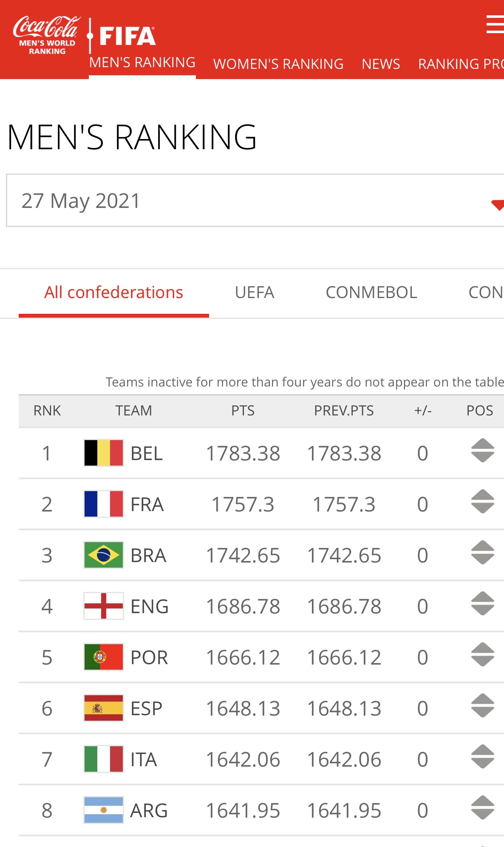Open the 27 May 2021 date dropdown
Image resolution: width=504 pixels, height=847 pixels.
click(x=255, y=201)
